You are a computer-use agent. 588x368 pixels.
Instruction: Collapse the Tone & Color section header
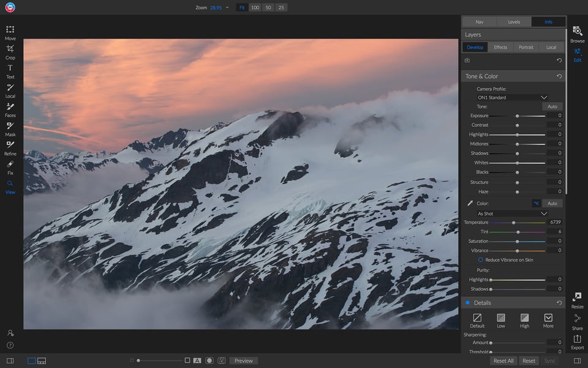[513, 76]
